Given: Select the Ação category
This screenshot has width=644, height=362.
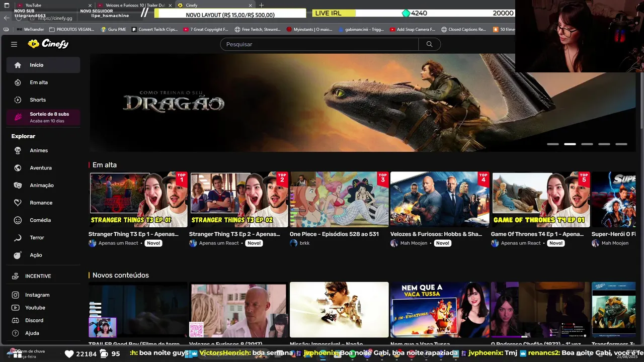Looking at the screenshot, I should click(43, 255).
